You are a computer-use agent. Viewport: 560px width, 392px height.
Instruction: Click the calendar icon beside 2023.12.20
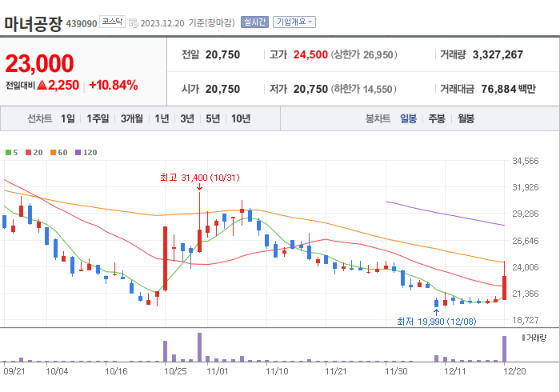click(x=134, y=23)
